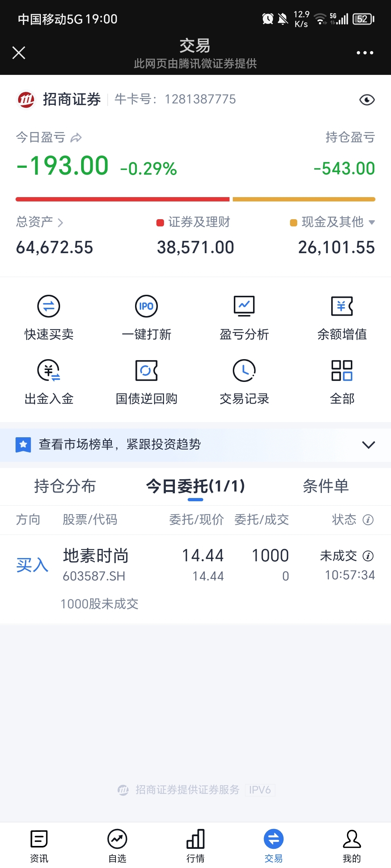Image resolution: width=391 pixels, height=868 pixels.
Task: Tap securities value 38,571.00
Action: pos(195,248)
